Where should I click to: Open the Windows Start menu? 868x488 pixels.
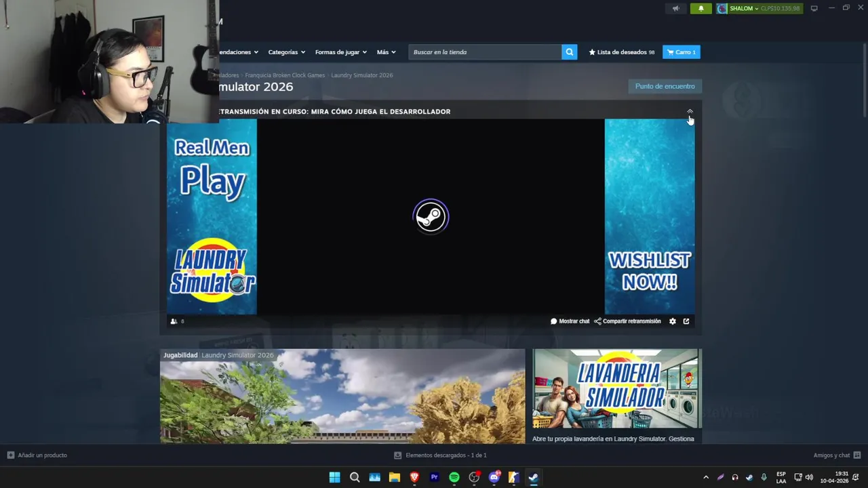pos(334,477)
